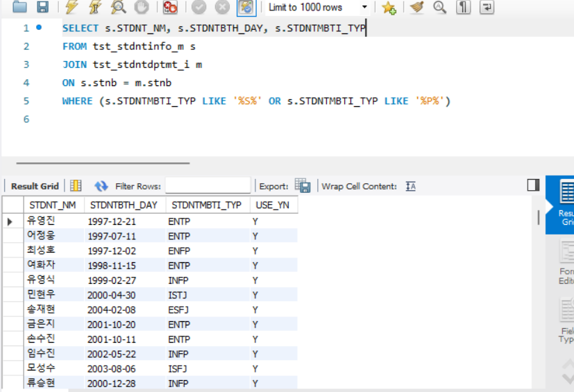Click the Result Grid label
The width and height of the screenshot is (574, 392).
35,187
